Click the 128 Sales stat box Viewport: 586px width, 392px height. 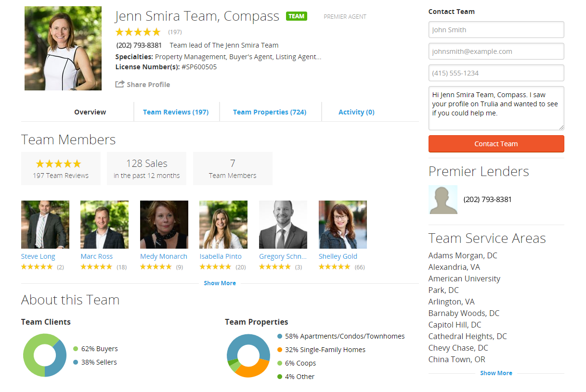tap(147, 168)
